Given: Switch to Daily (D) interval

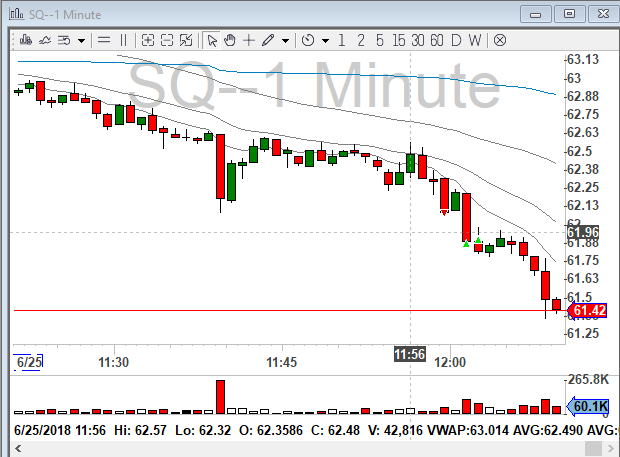Looking at the screenshot, I should 456,40.
